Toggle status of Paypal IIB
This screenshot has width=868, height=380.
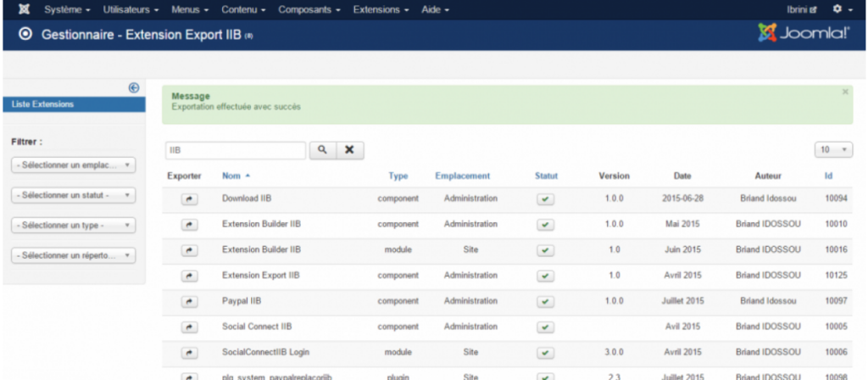point(545,302)
